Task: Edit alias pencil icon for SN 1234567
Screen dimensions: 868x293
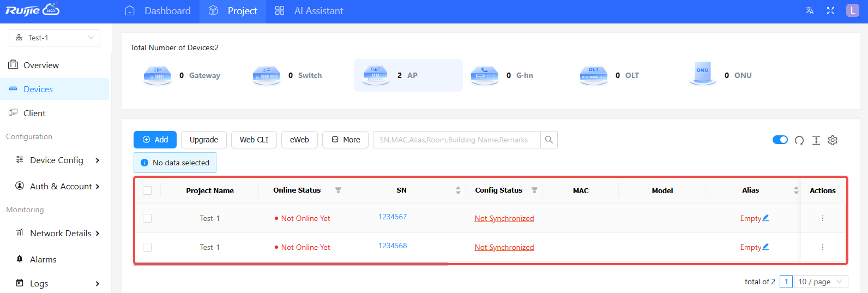Action: point(765,218)
